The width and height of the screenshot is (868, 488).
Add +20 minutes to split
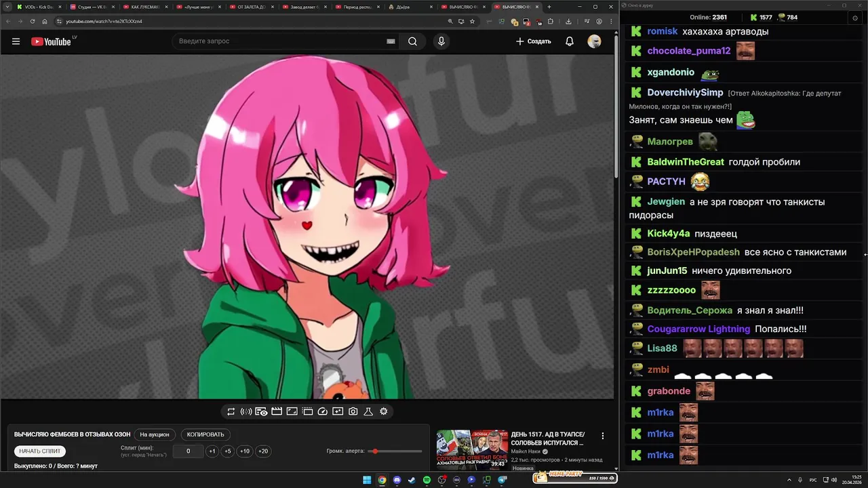pos(263,451)
